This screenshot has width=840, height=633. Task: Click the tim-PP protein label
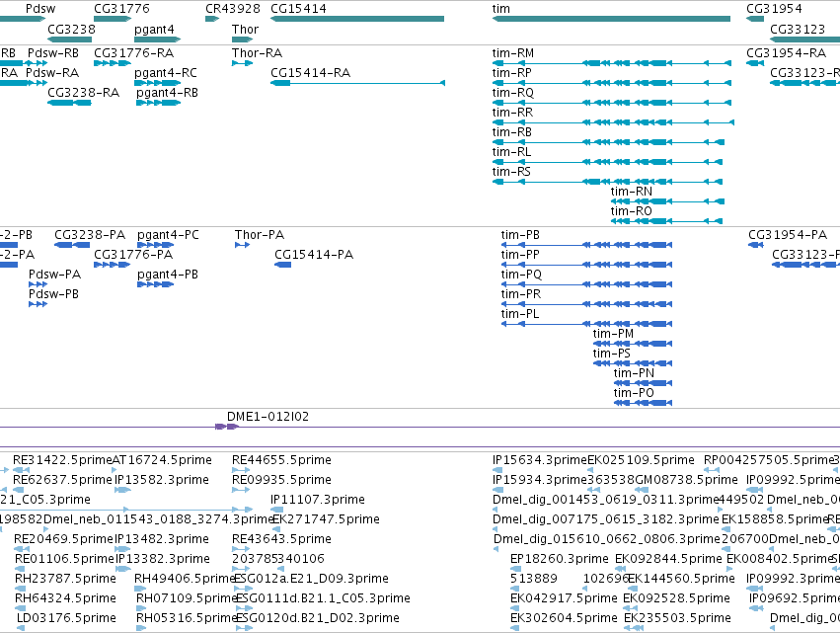click(520, 255)
